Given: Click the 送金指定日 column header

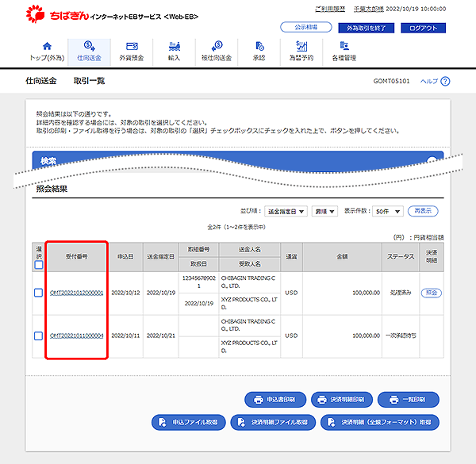Looking at the screenshot, I should [x=161, y=257].
